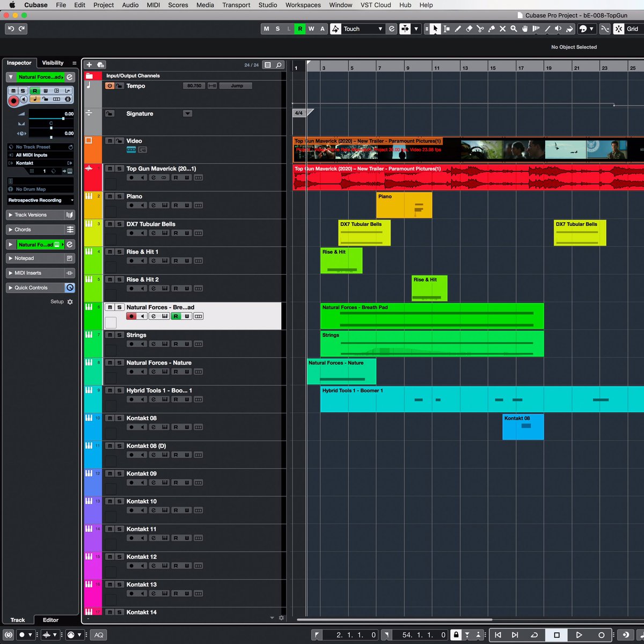Select the Range Selection tool
The height and width of the screenshot is (644, 644).
pos(447,29)
